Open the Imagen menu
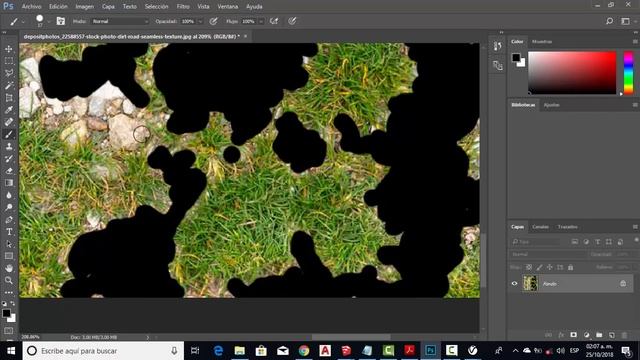This screenshot has height=360, width=640. [x=84, y=7]
